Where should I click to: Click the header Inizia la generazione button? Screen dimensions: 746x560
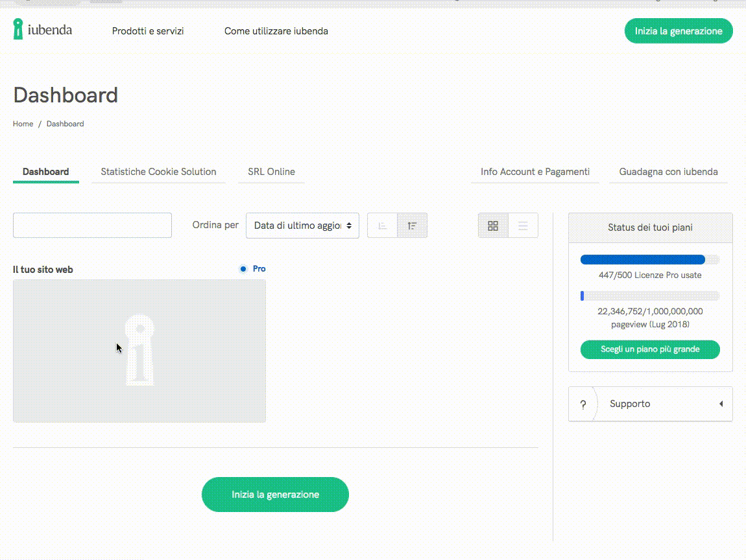click(678, 31)
